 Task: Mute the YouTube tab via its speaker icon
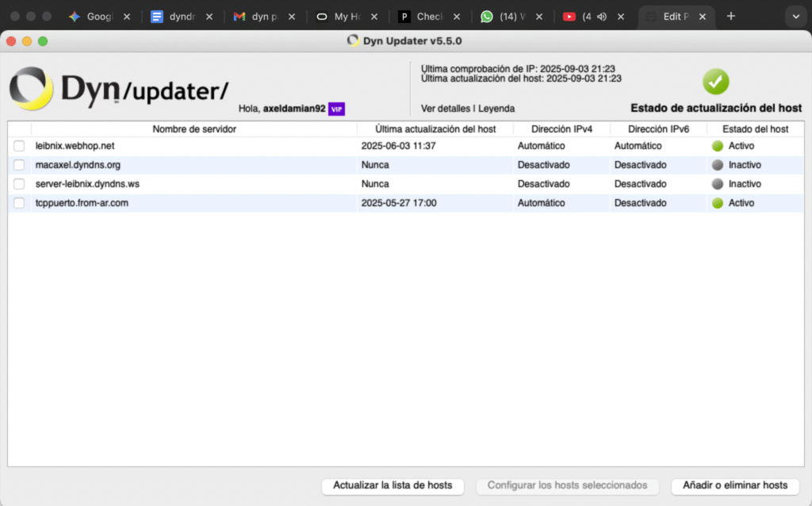pos(602,17)
